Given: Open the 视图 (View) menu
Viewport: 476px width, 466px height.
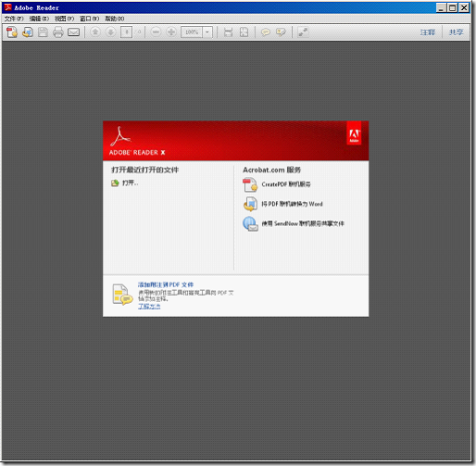Looking at the screenshot, I should [64, 19].
